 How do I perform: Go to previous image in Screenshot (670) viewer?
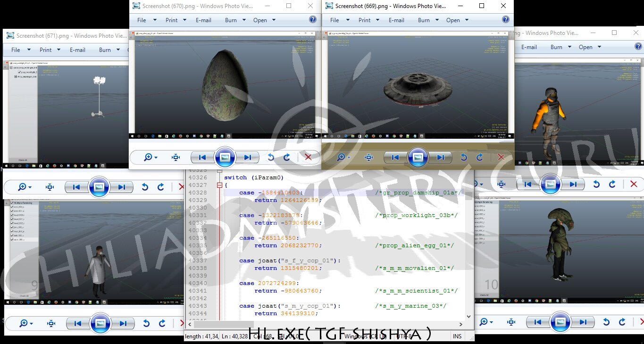(202, 157)
